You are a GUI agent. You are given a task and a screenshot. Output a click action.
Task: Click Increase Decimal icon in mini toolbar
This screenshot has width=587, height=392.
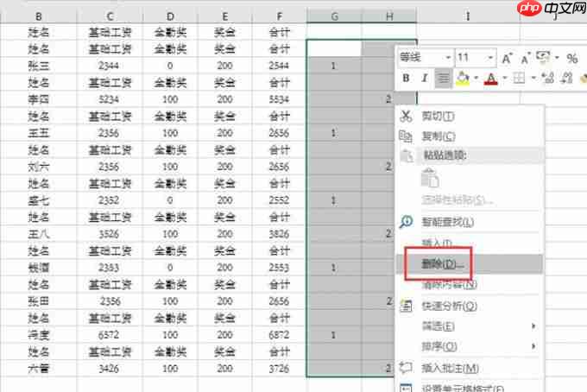click(547, 79)
